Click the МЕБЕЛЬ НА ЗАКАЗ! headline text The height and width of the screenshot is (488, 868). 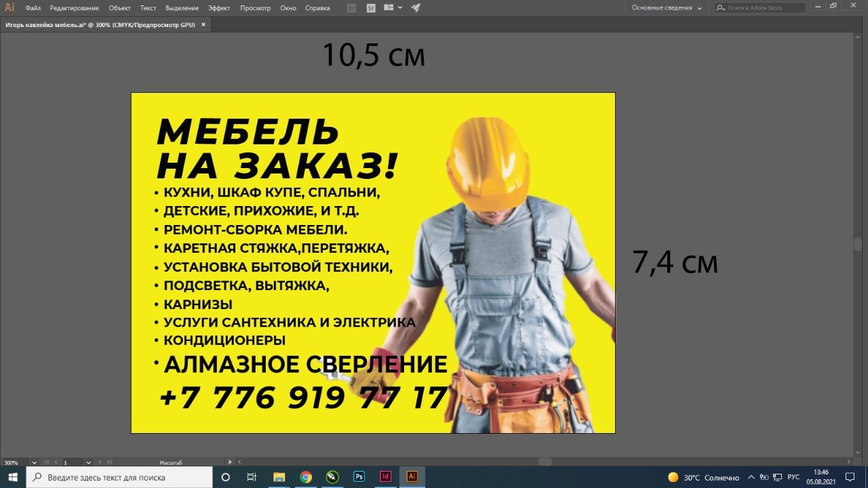pyautogui.click(x=277, y=148)
